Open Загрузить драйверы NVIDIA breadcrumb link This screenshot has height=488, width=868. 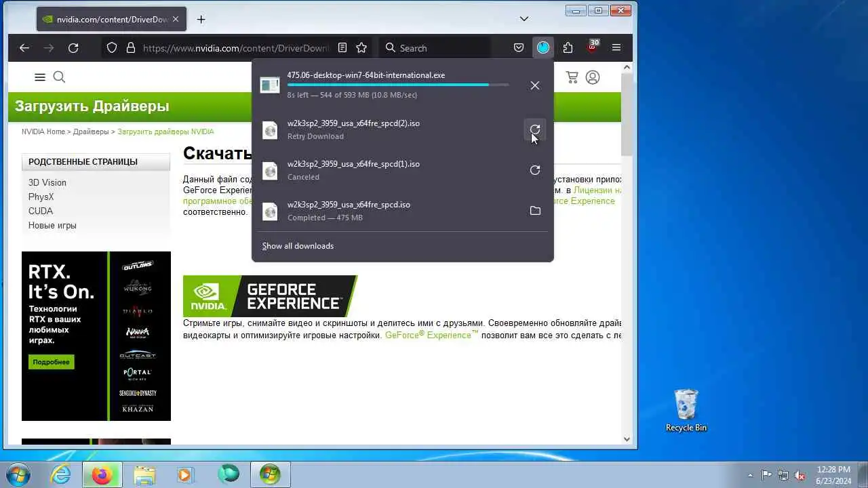point(165,131)
